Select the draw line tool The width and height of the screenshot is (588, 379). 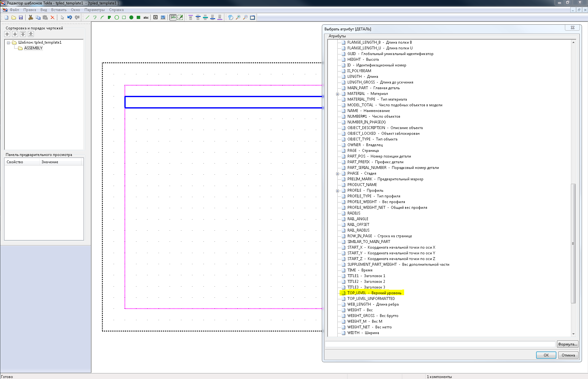coord(88,18)
